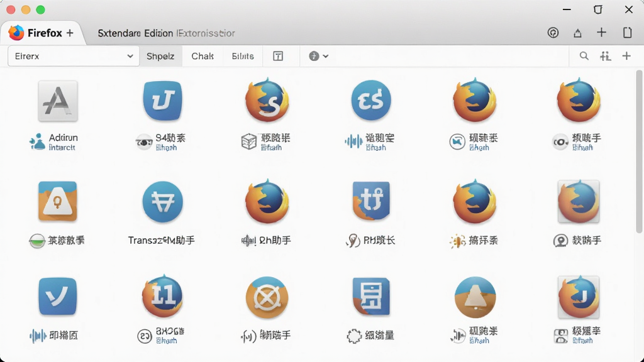
Task: Open the Eirerx dropdown
Action: click(73, 56)
